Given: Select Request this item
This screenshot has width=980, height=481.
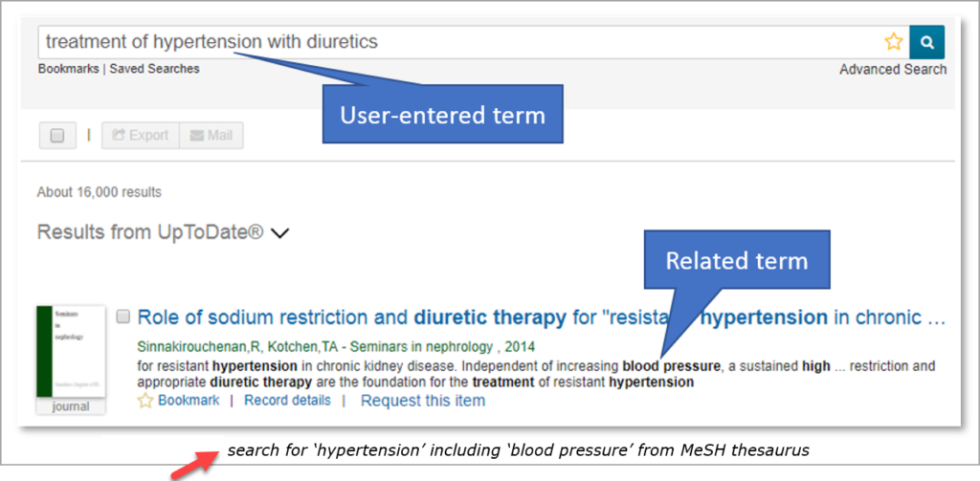Looking at the screenshot, I should 423,401.
